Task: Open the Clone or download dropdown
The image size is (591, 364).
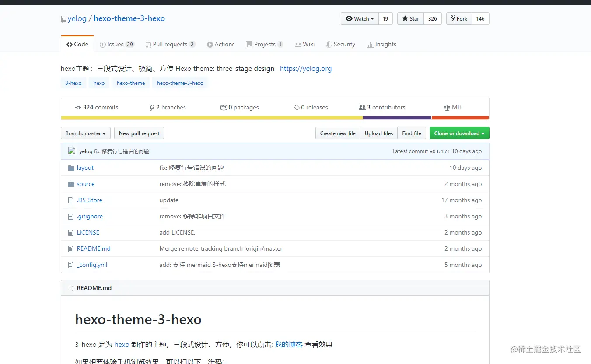Action: point(459,133)
